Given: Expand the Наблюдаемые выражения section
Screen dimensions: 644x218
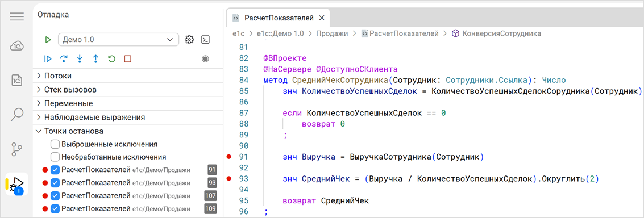Looking at the screenshot, I should [128, 118].
